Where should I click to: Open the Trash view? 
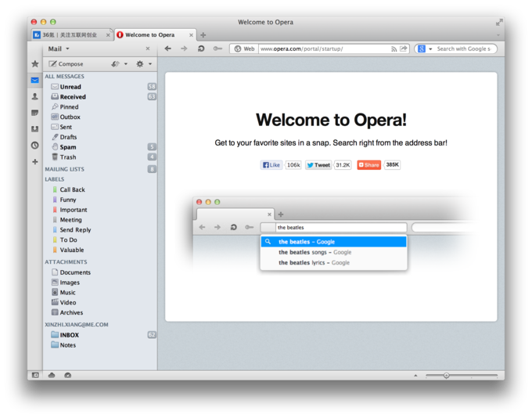point(100,157)
